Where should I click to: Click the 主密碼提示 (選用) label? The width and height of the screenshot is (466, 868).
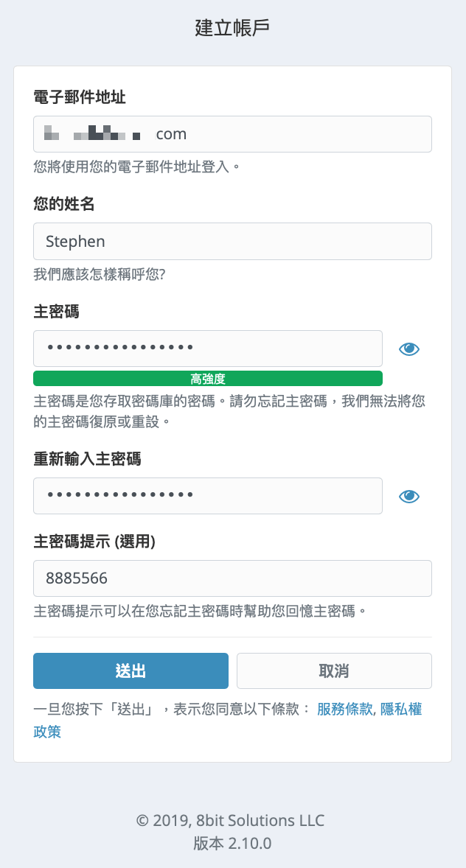[x=94, y=542]
